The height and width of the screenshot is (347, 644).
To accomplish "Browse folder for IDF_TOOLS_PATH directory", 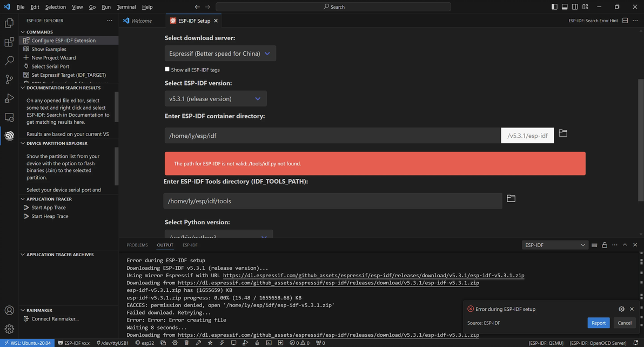I will 511,198.
